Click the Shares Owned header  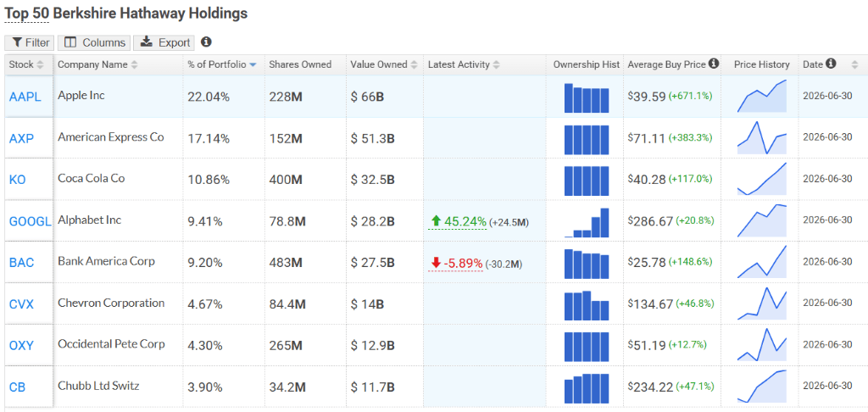click(300, 64)
